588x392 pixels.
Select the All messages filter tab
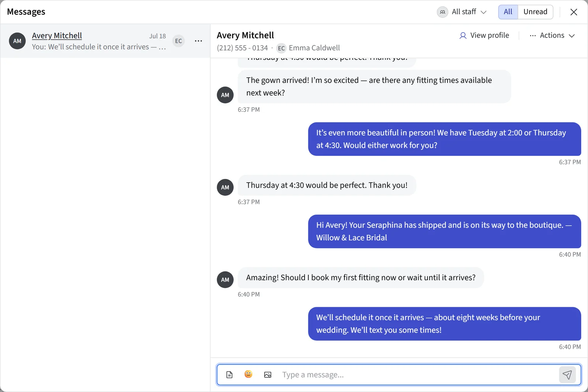(508, 12)
